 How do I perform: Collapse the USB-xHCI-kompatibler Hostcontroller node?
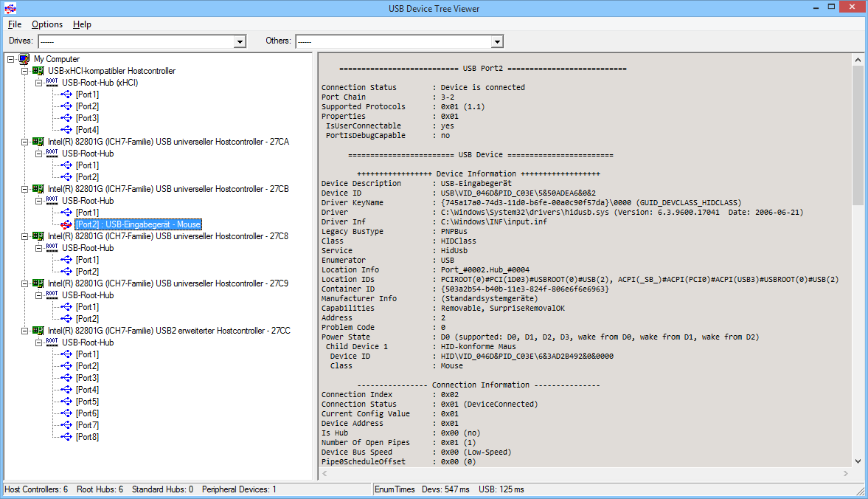[x=24, y=71]
